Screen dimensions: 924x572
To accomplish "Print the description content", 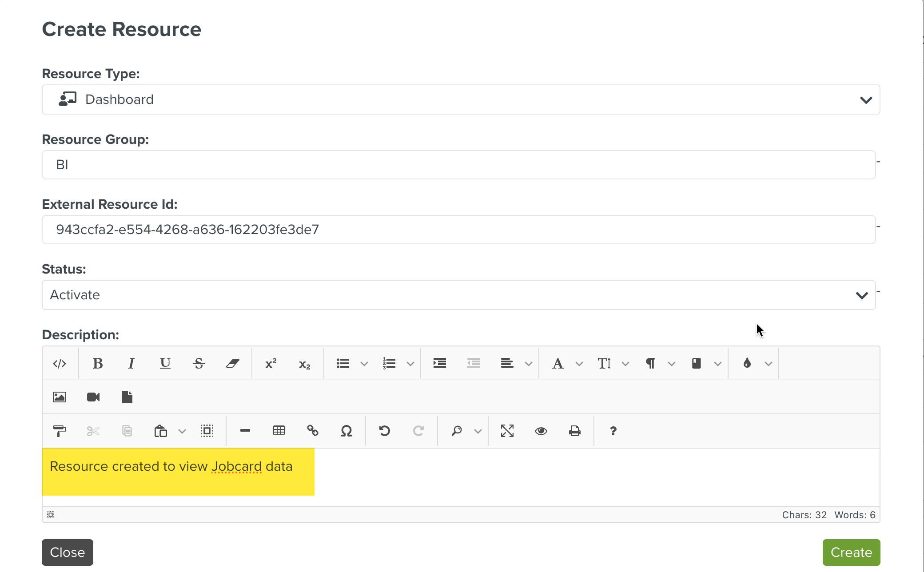I will (x=574, y=431).
